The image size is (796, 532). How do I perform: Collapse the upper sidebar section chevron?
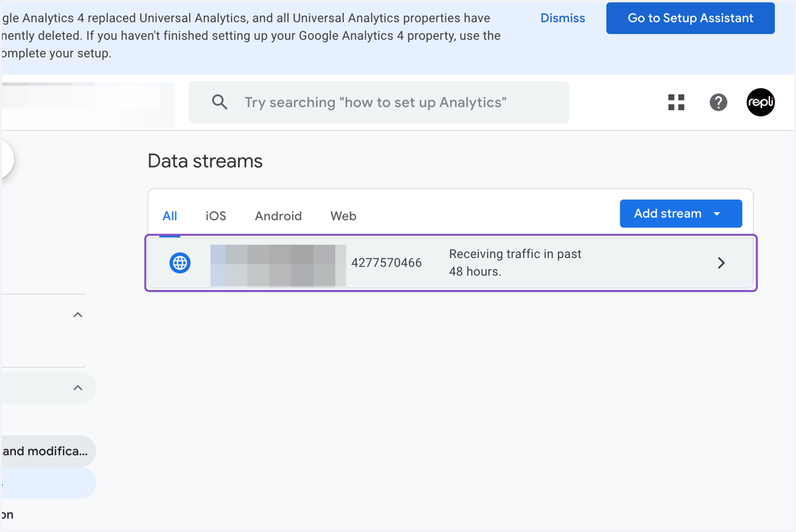[78, 315]
